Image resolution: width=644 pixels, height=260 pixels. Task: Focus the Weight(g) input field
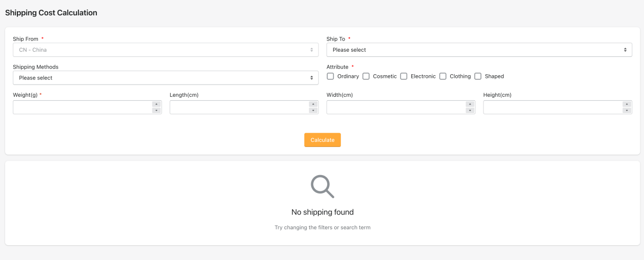click(87, 107)
